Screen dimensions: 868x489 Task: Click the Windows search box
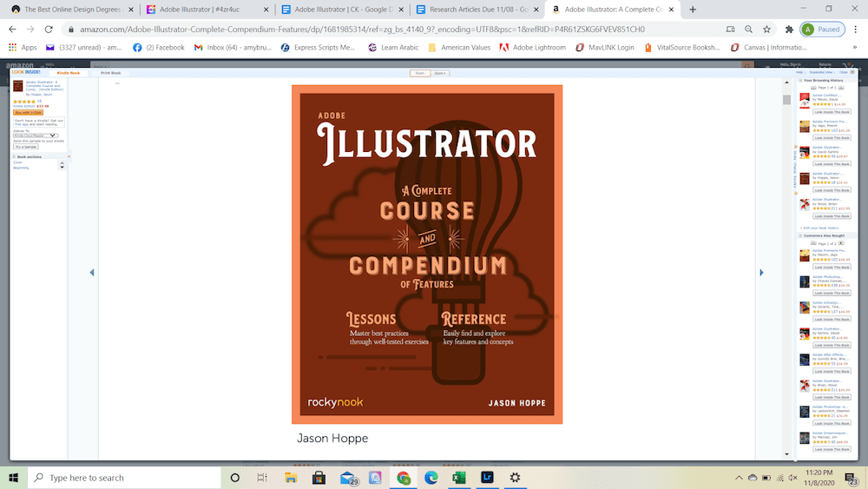pos(124,478)
